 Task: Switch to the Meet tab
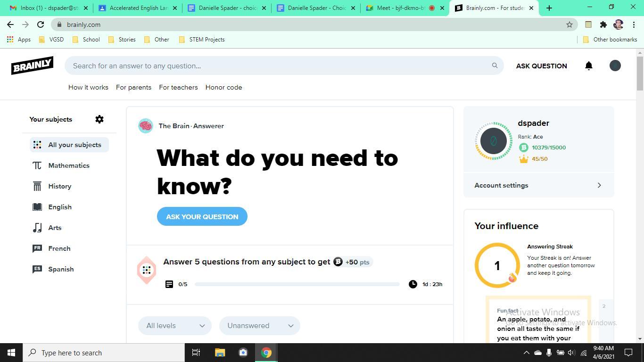[405, 8]
